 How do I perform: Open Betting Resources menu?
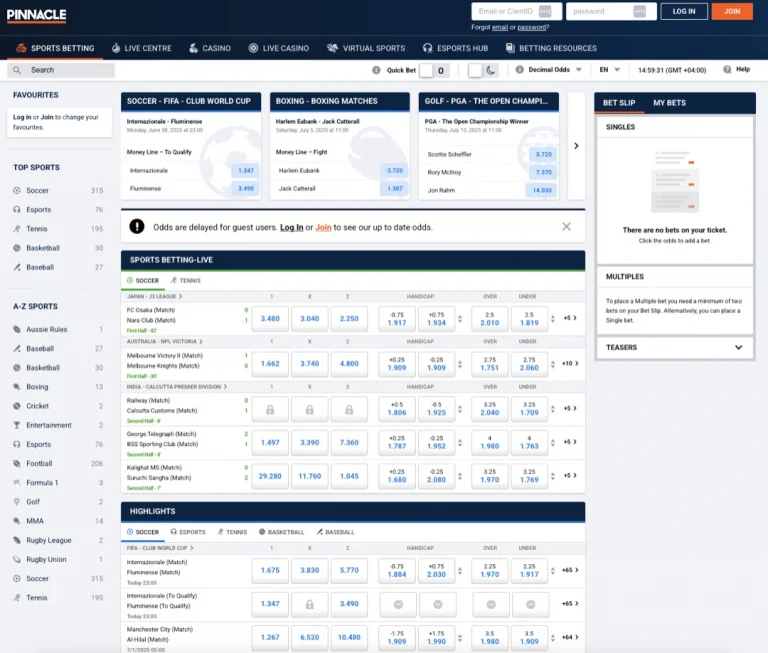click(x=551, y=48)
